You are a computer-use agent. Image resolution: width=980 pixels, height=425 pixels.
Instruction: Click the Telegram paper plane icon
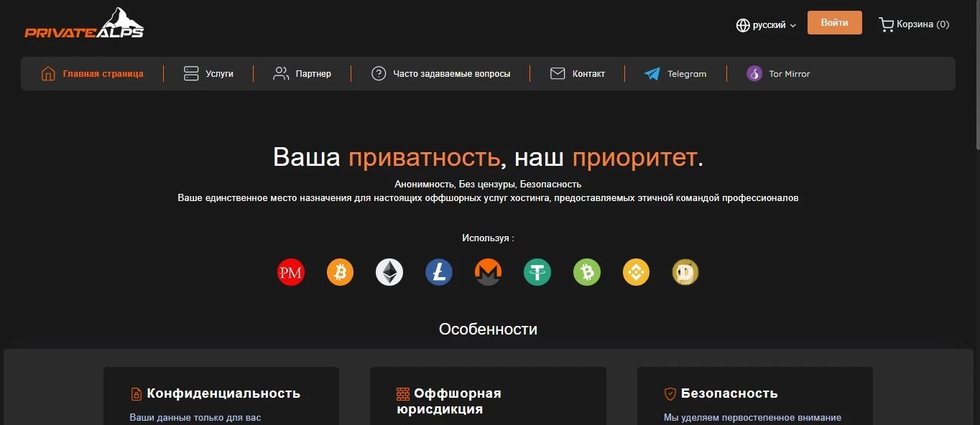coord(652,73)
